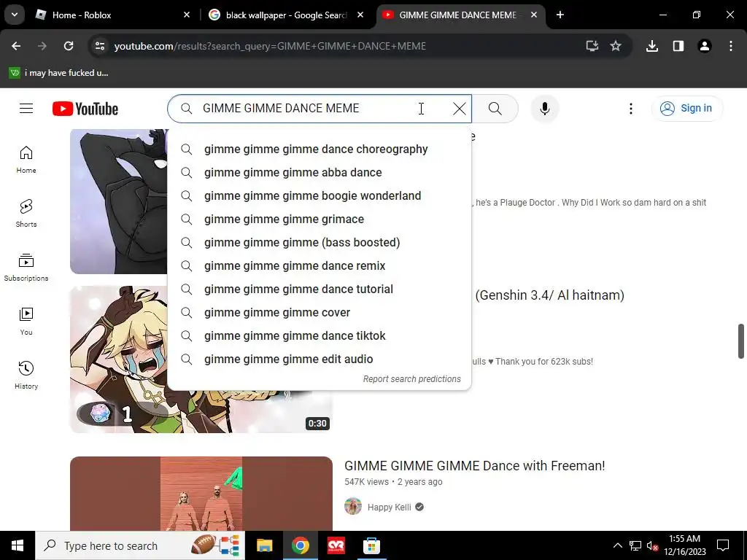Open the plague doctor video thumbnail
This screenshot has height=560, width=747.
tap(119, 201)
